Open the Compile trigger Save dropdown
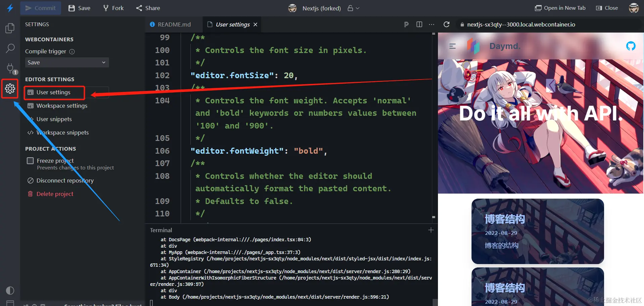644x306 pixels. (67, 62)
